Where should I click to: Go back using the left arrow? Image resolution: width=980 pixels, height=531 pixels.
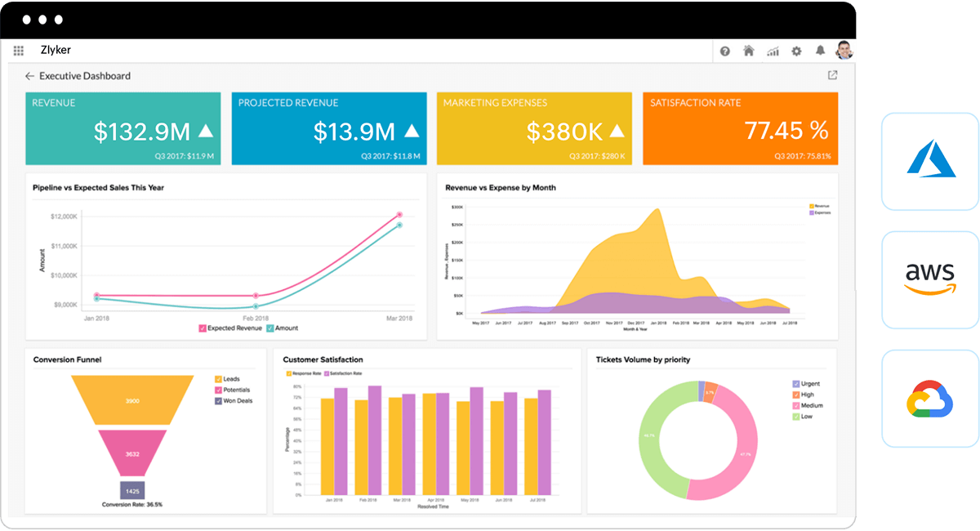point(30,76)
